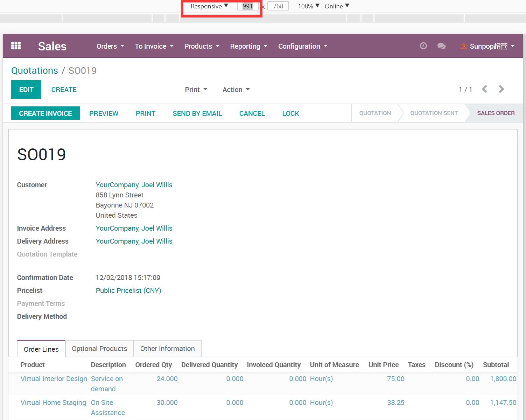The image size is (526, 420).
Task: Click the viewport width input field
Action: coord(247,6)
